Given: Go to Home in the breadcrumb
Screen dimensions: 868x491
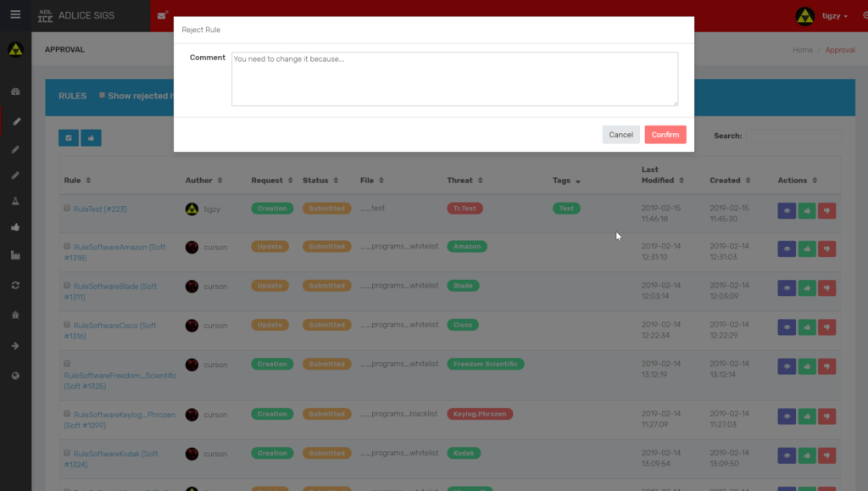Looking at the screenshot, I should tap(802, 50).
